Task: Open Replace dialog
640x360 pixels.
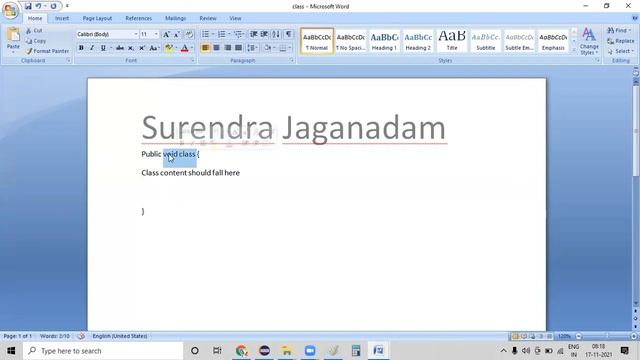Action: tap(620, 41)
